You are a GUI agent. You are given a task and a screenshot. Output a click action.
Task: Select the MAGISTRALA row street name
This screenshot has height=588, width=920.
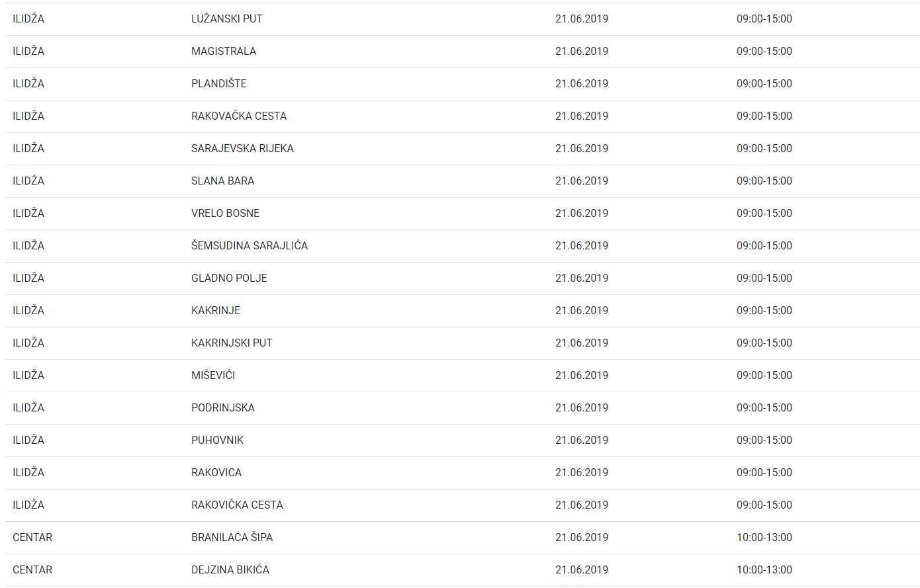point(223,51)
